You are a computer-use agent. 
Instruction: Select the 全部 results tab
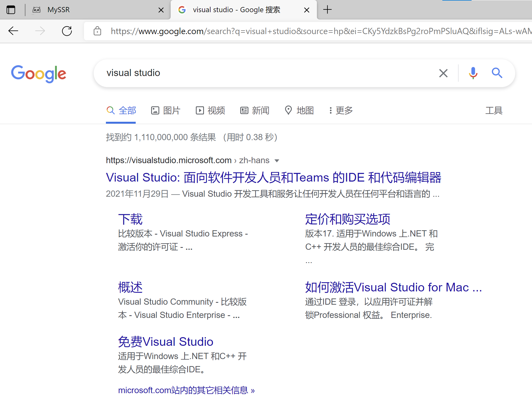click(121, 111)
